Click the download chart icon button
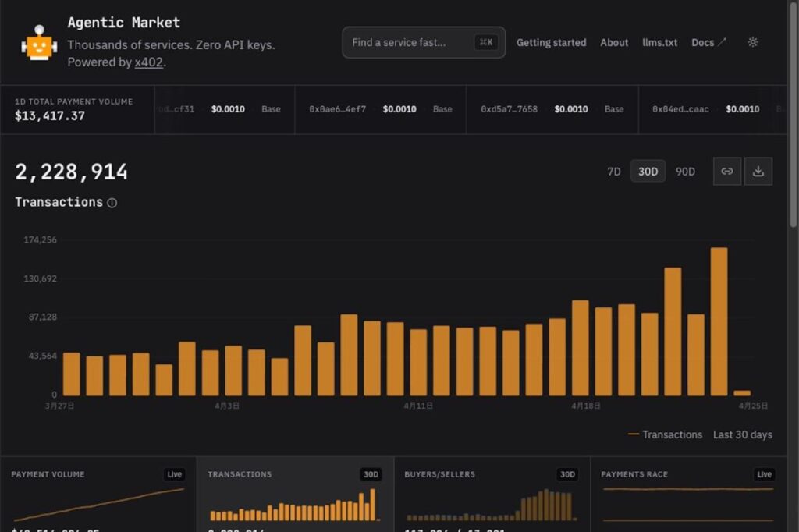The height and width of the screenshot is (532, 799). click(758, 172)
